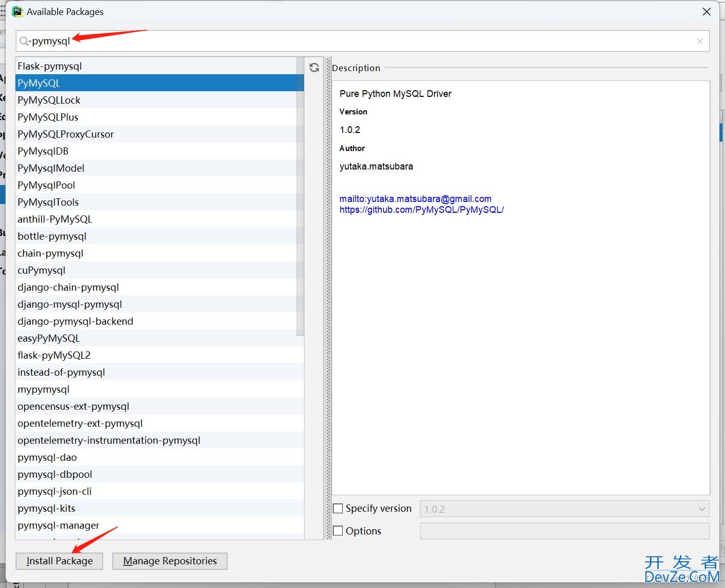This screenshot has height=588, width=725.
Task: Click the search magnifier icon
Action: 25,41
